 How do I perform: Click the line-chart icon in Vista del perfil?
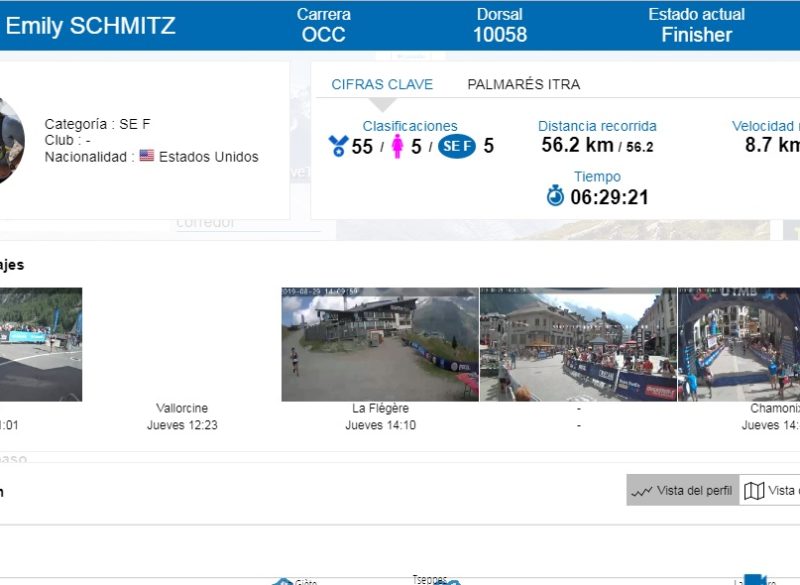tap(642, 491)
